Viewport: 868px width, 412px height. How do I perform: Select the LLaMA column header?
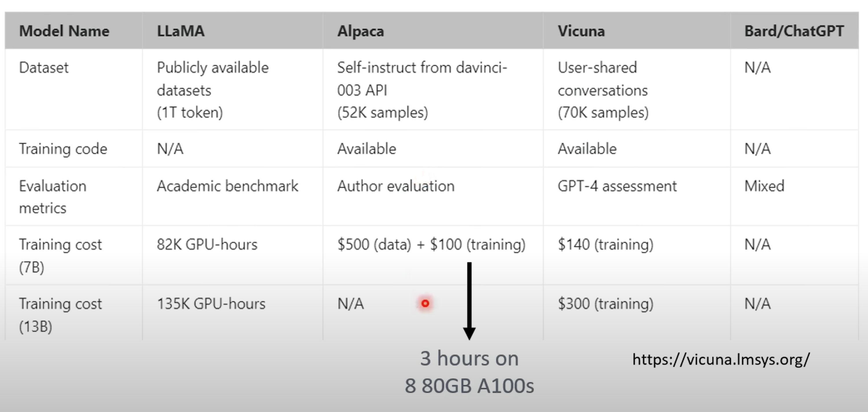pyautogui.click(x=181, y=31)
